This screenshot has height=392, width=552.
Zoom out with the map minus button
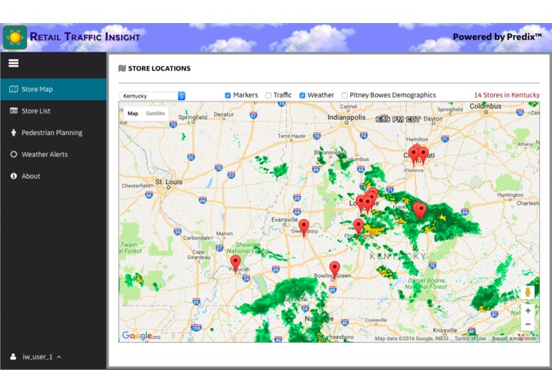click(527, 324)
